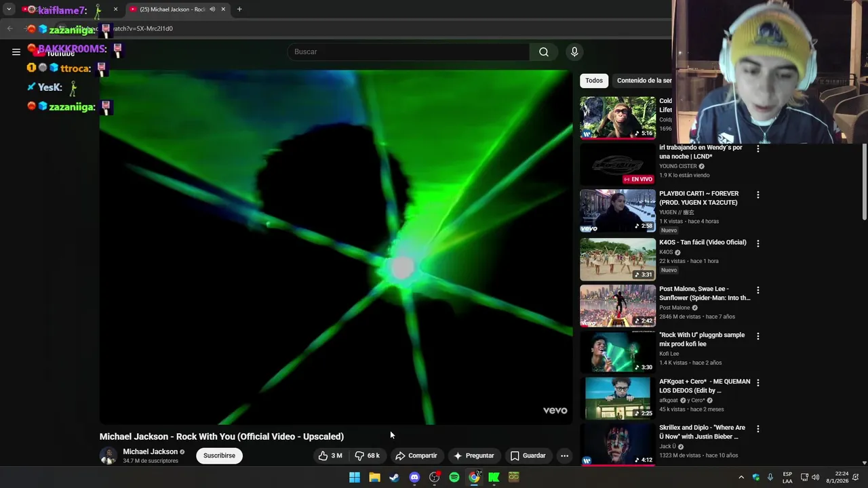
Task: Close the first browser tab
Action: pyautogui.click(x=115, y=9)
